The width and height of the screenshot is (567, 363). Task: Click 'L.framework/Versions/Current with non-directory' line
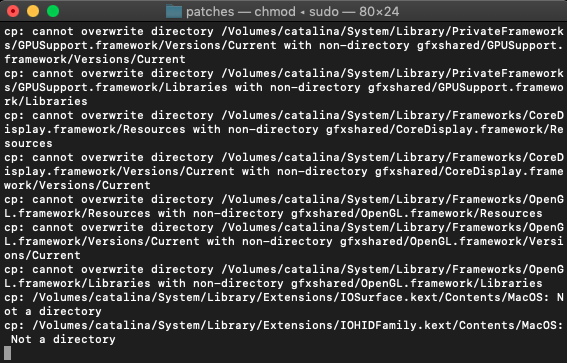coord(284,241)
